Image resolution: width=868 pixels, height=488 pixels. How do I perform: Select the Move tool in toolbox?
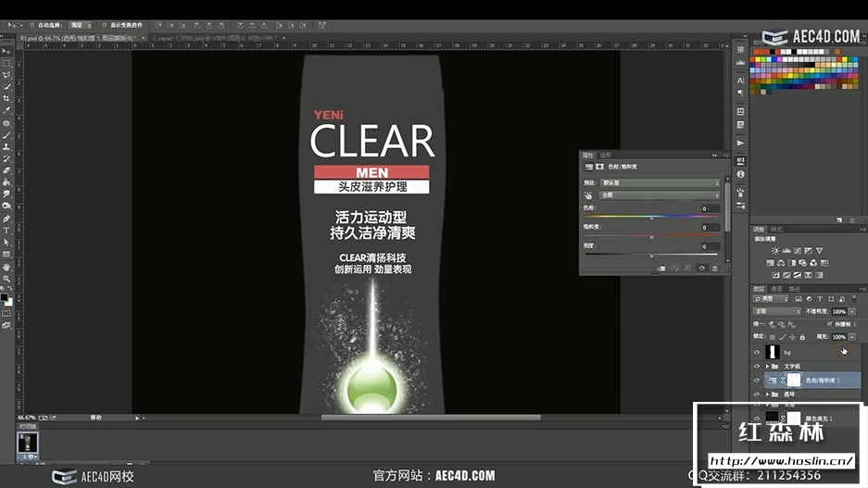click(6, 51)
